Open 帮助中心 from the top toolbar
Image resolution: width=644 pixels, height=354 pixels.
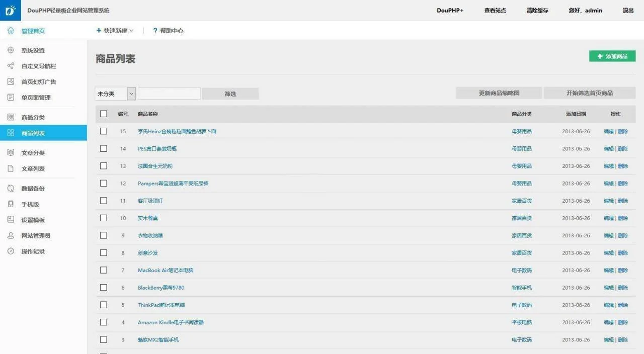click(168, 31)
